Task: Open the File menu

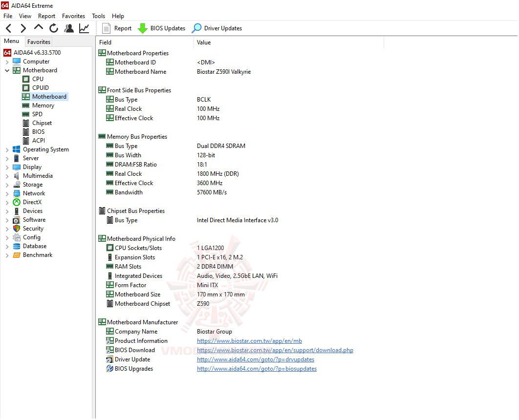Action: 8,16
